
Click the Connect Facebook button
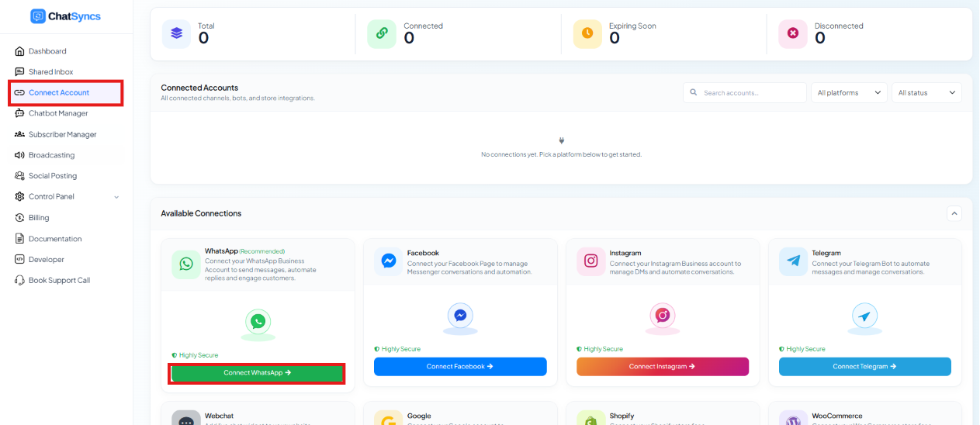pos(460,367)
